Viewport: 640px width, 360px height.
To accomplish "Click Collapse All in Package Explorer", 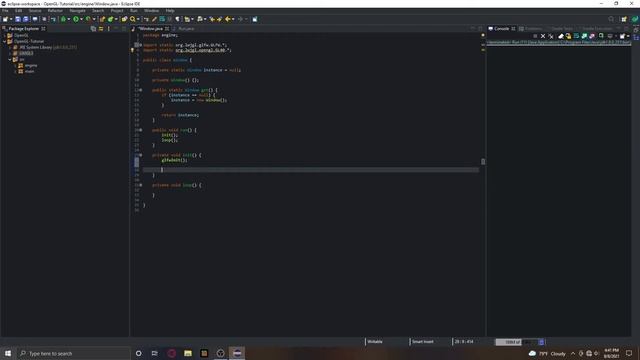I will (93, 29).
